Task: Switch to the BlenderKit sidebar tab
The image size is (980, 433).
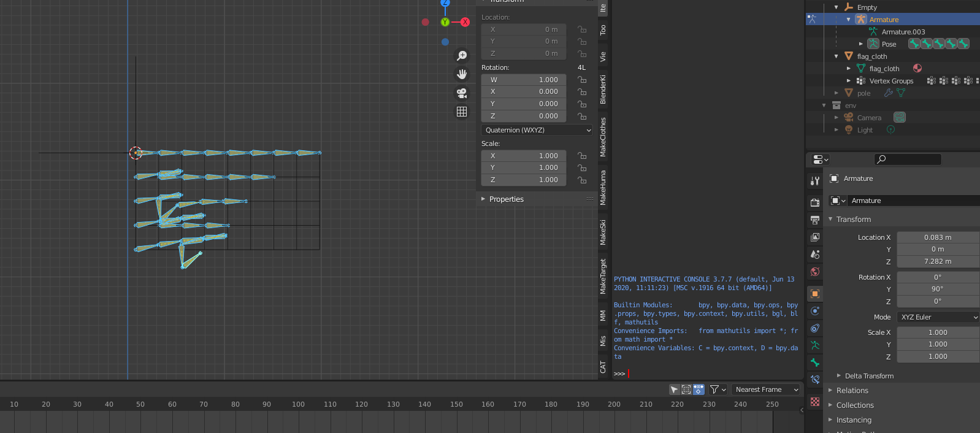Action: pos(603,90)
